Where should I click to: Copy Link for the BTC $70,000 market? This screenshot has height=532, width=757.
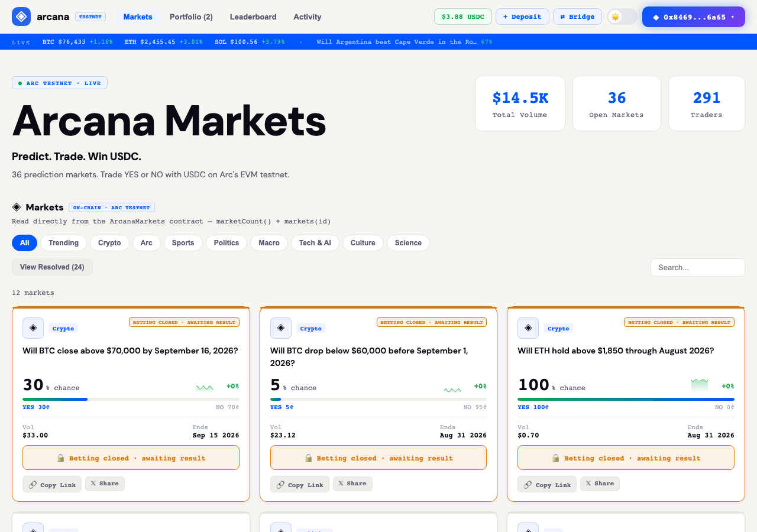click(52, 484)
